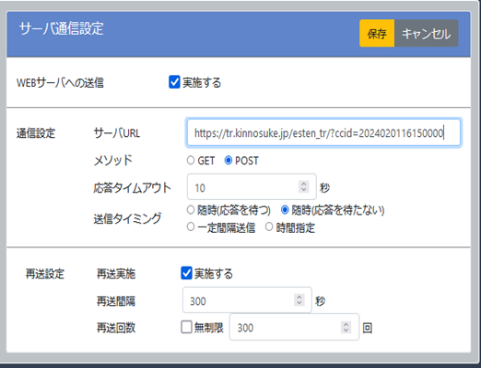The height and width of the screenshot is (368, 481).
Task: Click the サーバURL input field
Action: tap(323, 133)
